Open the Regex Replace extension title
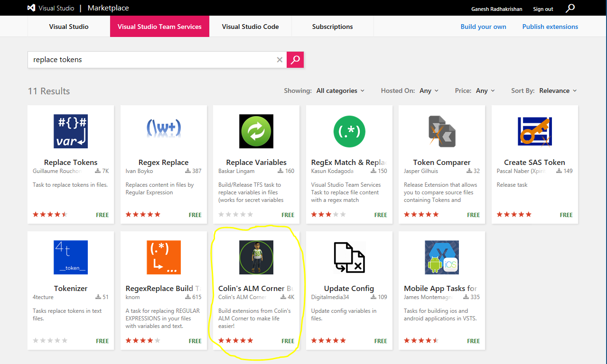The height and width of the screenshot is (364, 607). pos(164,162)
